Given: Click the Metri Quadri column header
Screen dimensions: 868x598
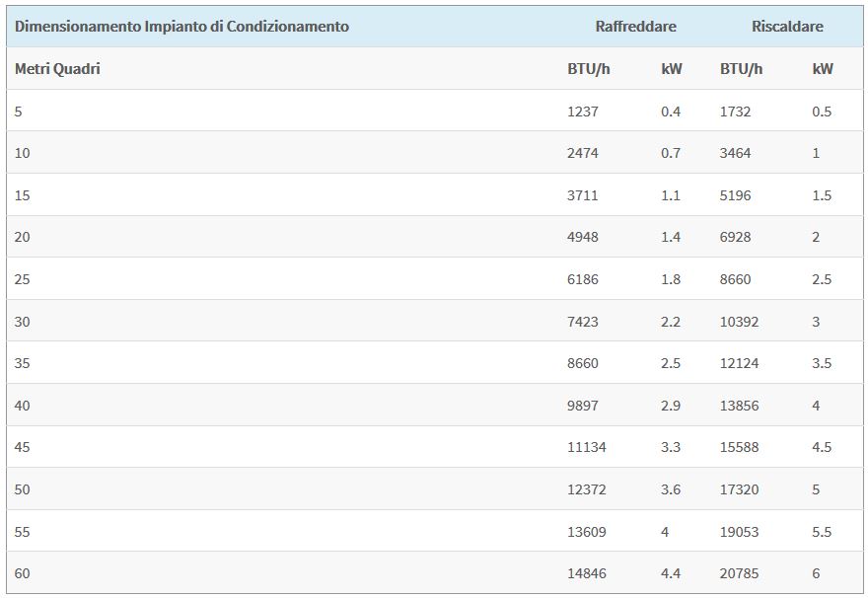Looking at the screenshot, I should pos(57,69).
